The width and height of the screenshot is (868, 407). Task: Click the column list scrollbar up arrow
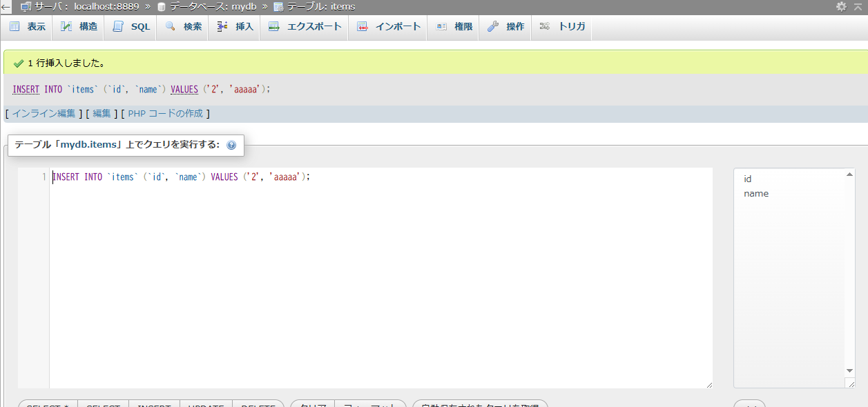pos(850,175)
